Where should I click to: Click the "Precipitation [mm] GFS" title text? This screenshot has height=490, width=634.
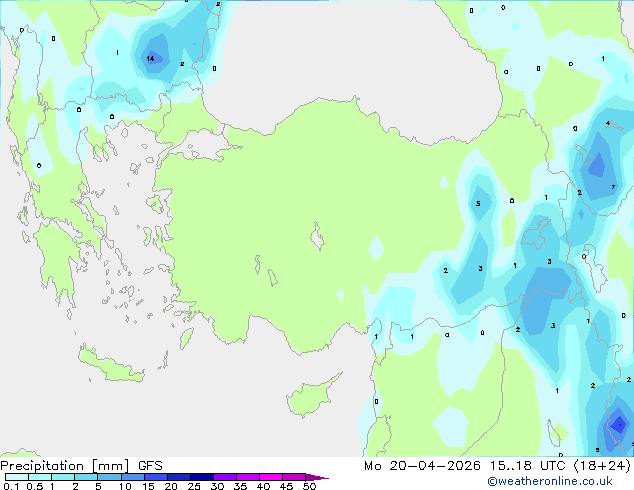[x=81, y=466]
